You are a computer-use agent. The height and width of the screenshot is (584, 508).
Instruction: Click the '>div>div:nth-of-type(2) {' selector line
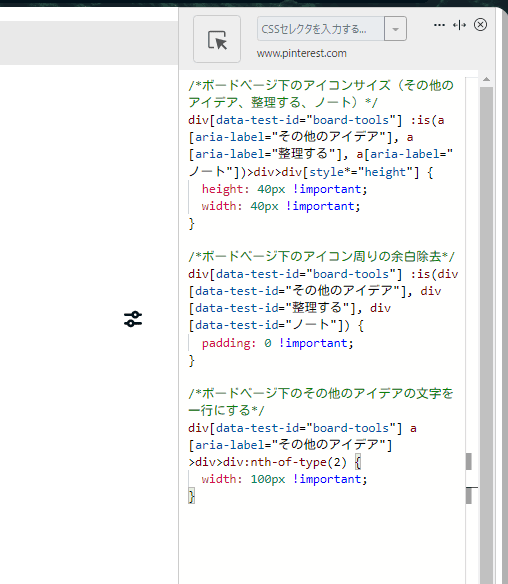click(275, 462)
